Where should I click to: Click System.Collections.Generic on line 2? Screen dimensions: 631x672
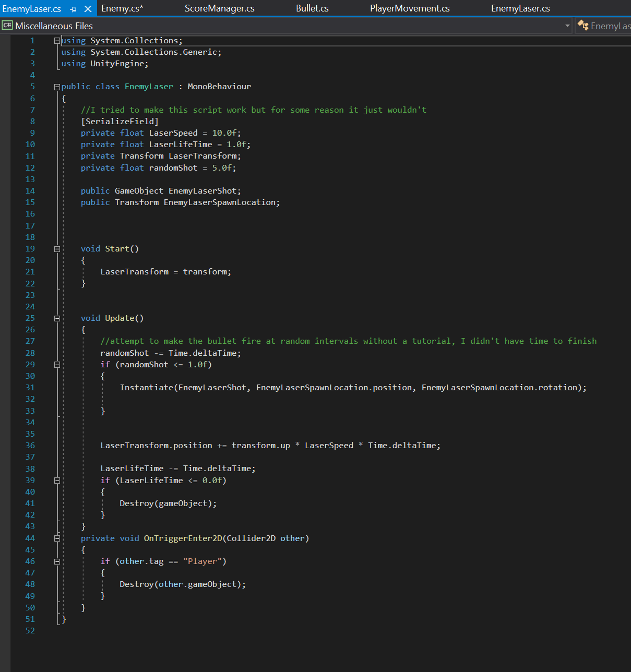[x=153, y=52]
